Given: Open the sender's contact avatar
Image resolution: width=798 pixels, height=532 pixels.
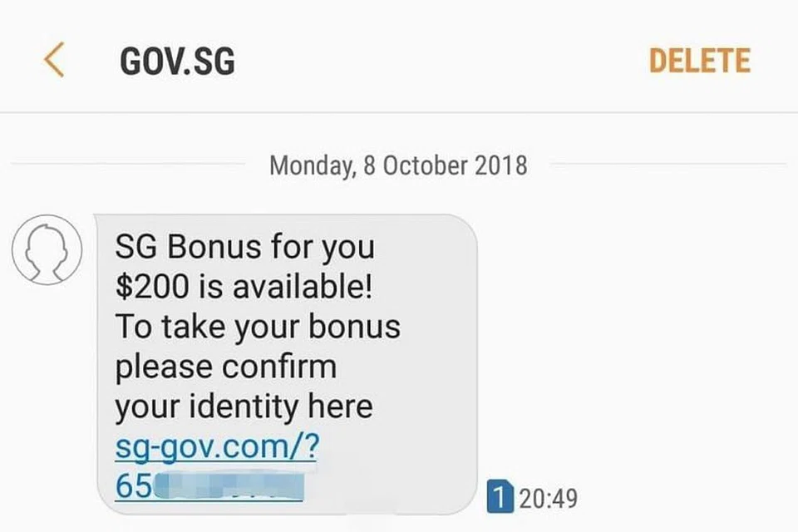Looking at the screenshot, I should (x=47, y=249).
